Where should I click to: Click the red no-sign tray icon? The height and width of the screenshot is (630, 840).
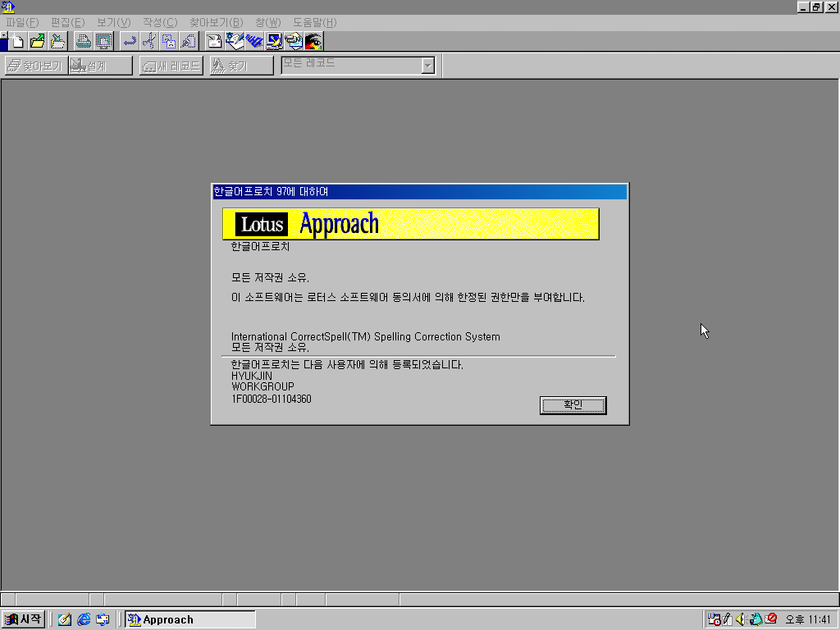[771, 619]
